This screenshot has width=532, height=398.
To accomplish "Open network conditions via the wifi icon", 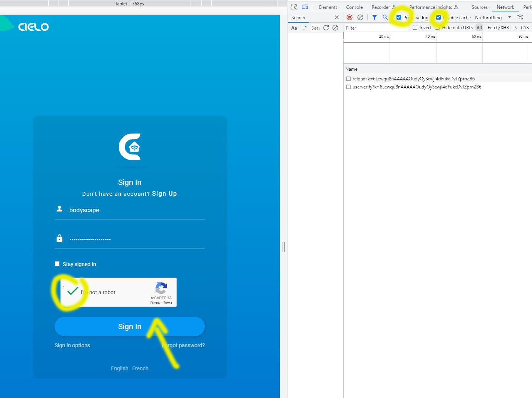I will click(520, 17).
